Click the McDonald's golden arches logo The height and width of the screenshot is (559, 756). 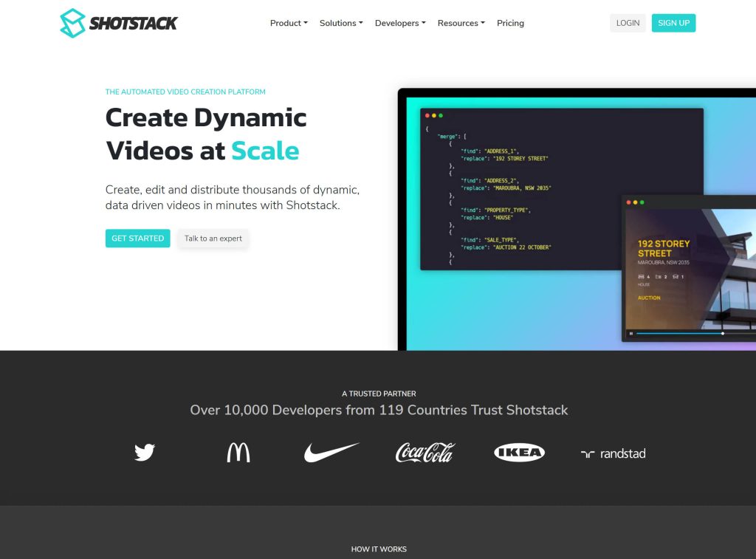pos(238,453)
